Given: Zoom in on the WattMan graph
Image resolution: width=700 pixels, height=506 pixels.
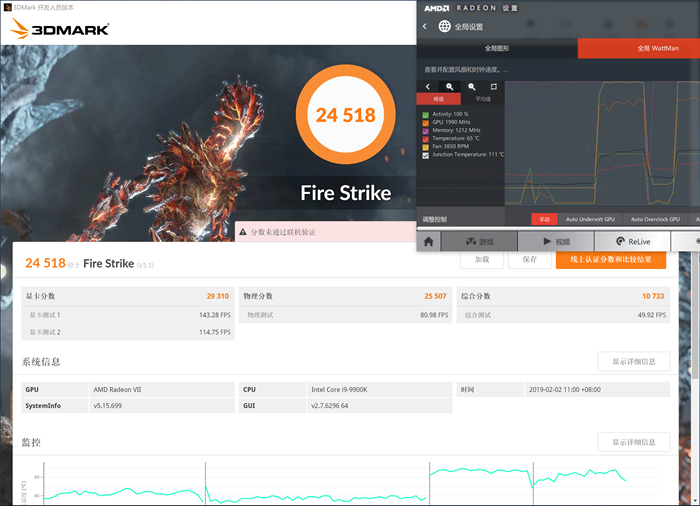Looking at the screenshot, I should pyautogui.click(x=450, y=87).
